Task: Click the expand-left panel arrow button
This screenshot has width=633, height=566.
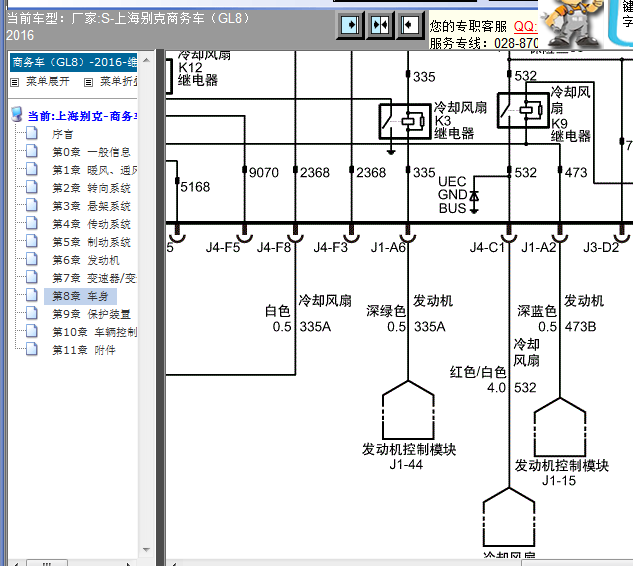Action: pyautogui.click(x=410, y=25)
